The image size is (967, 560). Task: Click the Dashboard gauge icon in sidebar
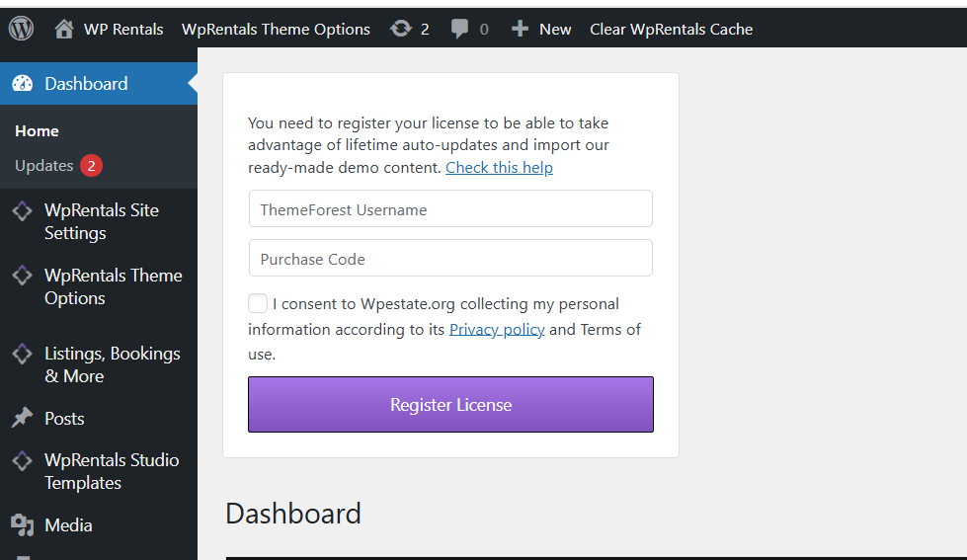22,84
